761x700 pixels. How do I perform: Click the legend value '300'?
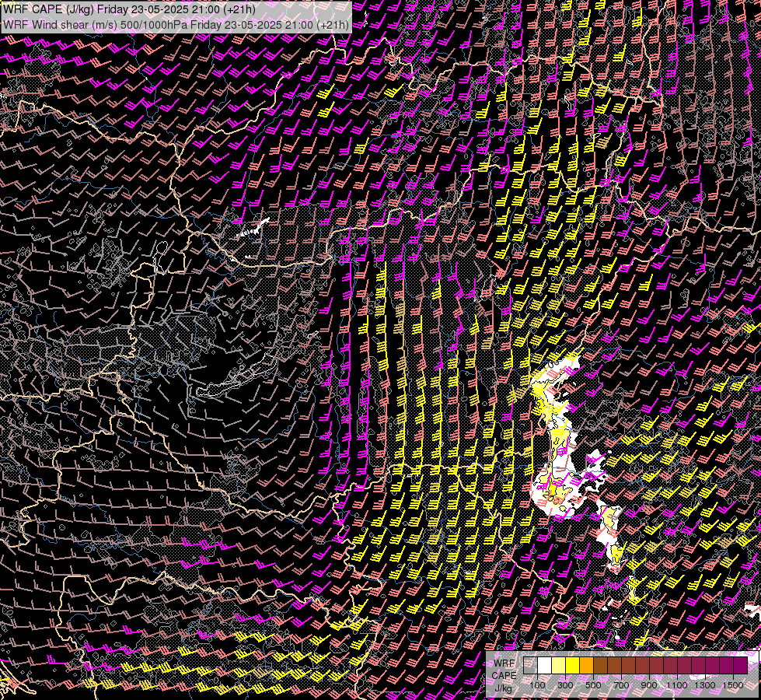point(565,685)
